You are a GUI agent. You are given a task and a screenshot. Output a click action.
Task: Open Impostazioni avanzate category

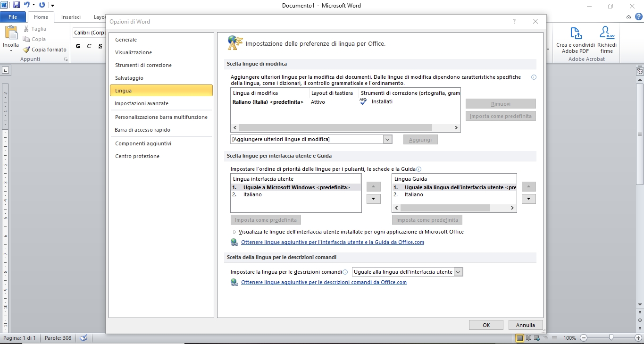(x=161, y=103)
